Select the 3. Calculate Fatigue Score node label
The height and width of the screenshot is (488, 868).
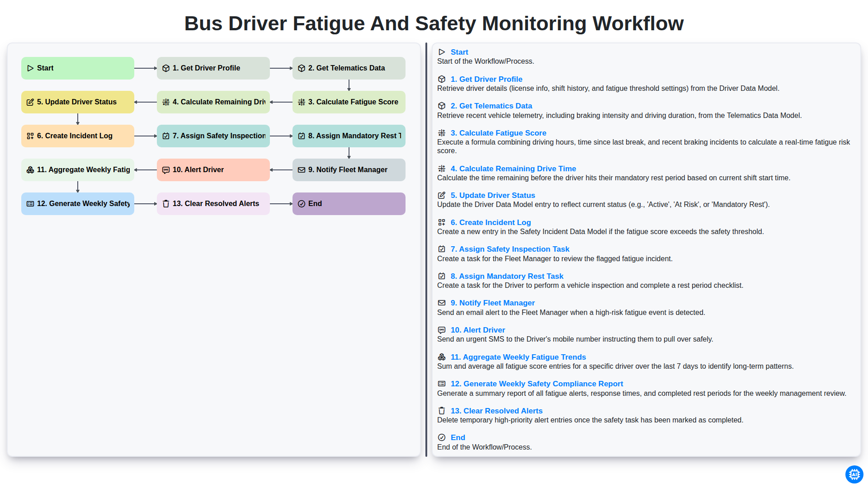353,102
